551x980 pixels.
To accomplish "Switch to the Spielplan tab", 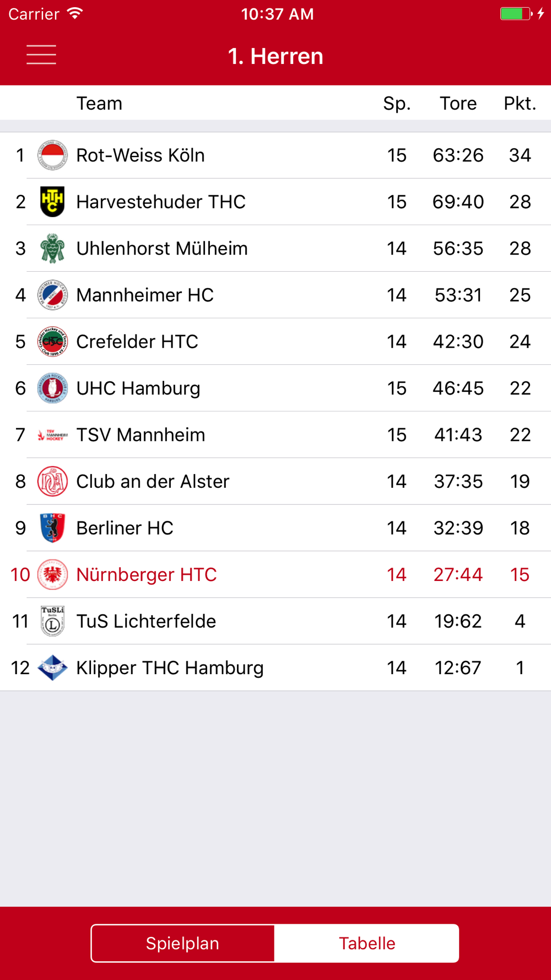I will (x=183, y=943).
